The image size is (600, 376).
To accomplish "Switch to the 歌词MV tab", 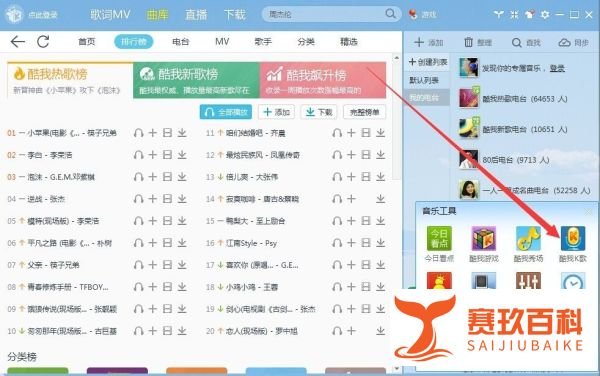I will click(110, 15).
